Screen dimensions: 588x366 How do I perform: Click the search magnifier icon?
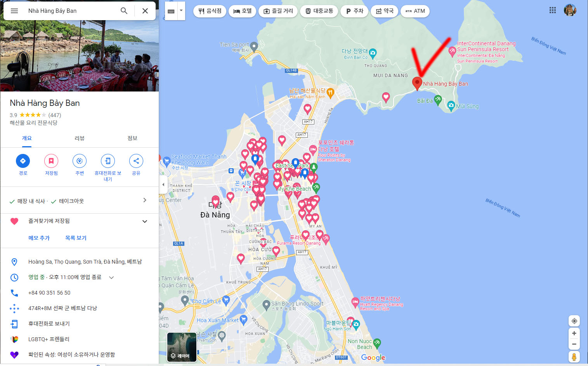[x=124, y=11]
